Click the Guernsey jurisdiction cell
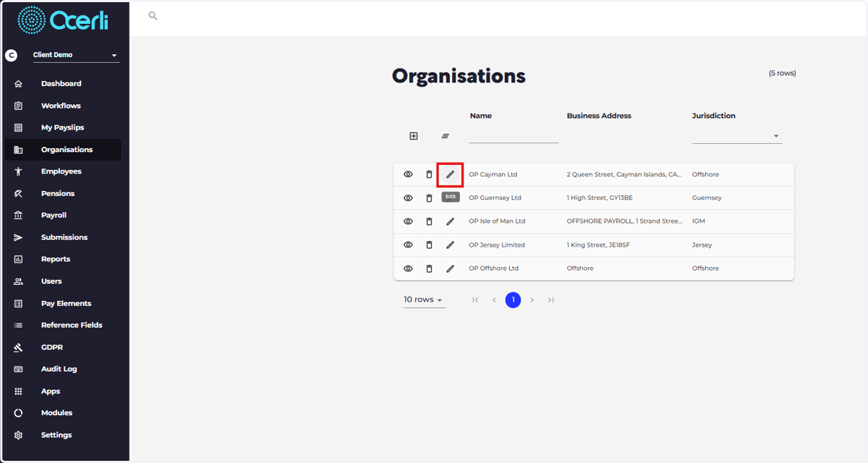 point(707,197)
